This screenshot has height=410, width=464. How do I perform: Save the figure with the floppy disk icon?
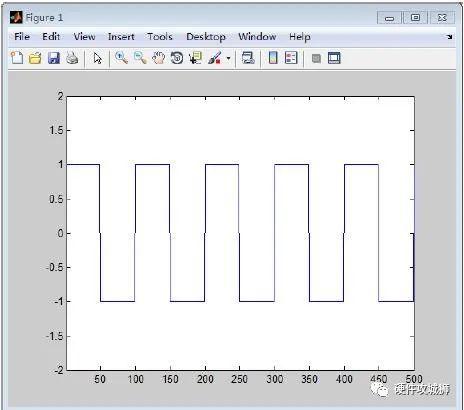(x=54, y=58)
